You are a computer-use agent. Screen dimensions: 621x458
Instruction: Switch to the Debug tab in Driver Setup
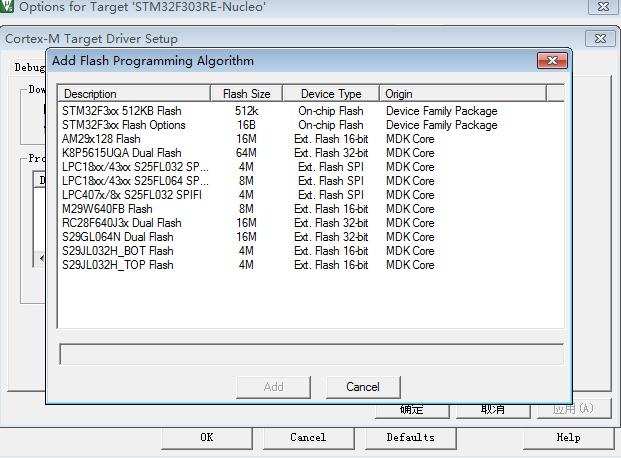(x=29, y=67)
